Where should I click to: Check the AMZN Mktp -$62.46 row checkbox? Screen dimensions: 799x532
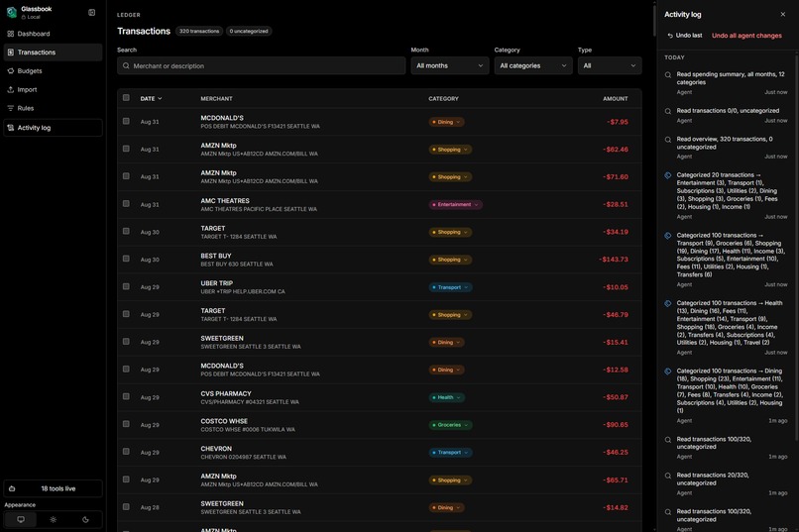point(126,149)
